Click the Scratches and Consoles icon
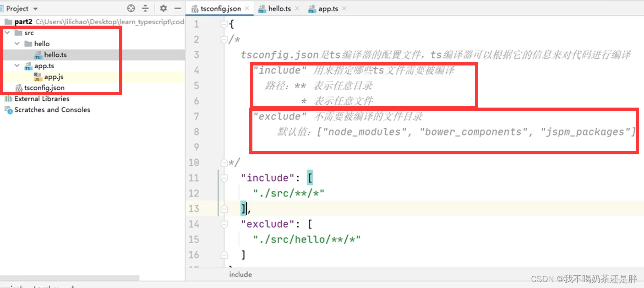The image size is (644, 288). pos(9,109)
